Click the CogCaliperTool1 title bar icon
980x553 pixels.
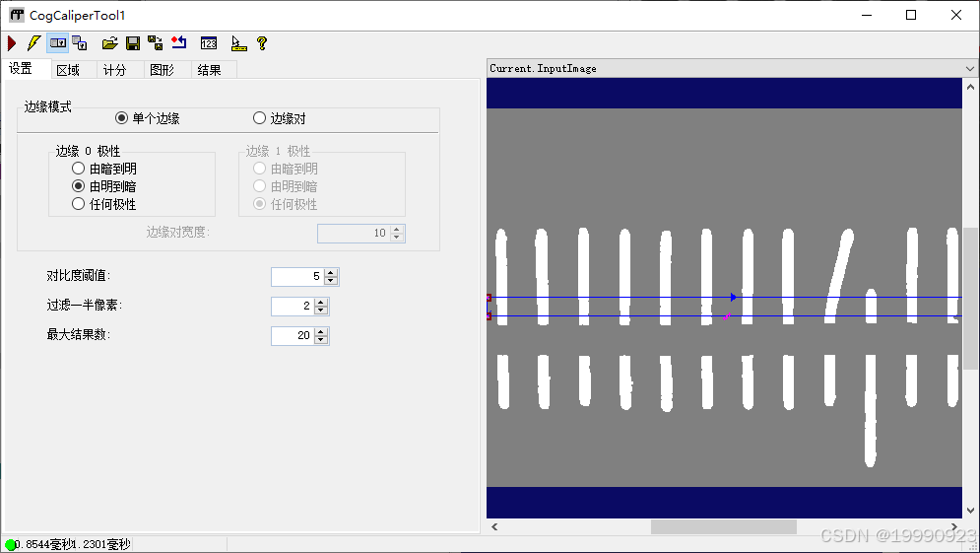pos(17,15)
